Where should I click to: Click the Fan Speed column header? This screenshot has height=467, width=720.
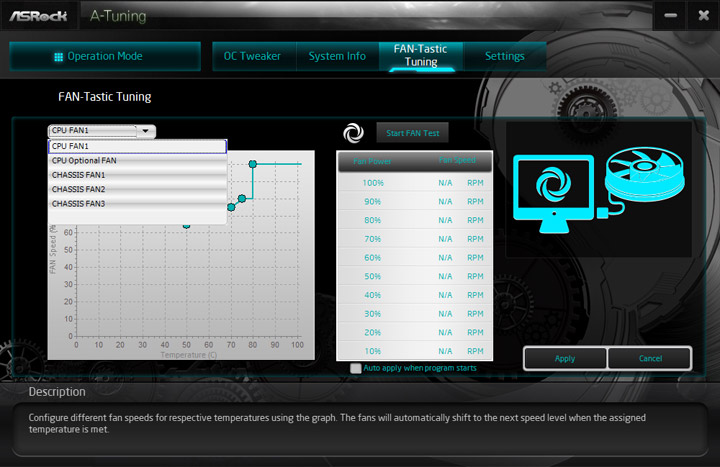click(x=457, y=160)
